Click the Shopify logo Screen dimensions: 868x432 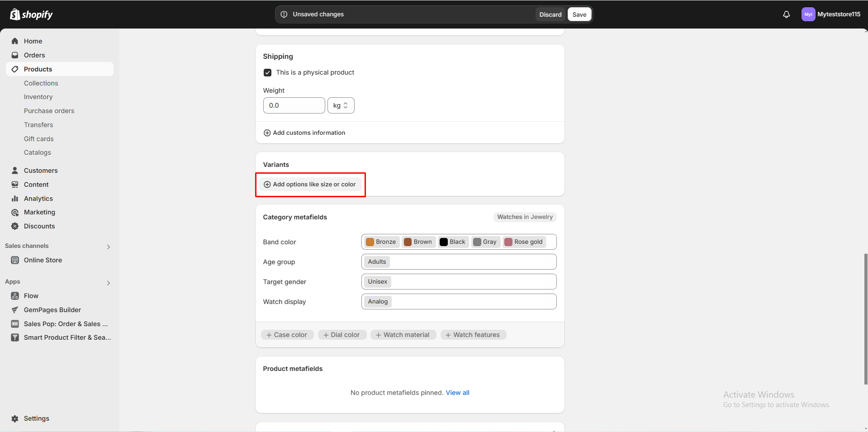click(x=31, y=14)
